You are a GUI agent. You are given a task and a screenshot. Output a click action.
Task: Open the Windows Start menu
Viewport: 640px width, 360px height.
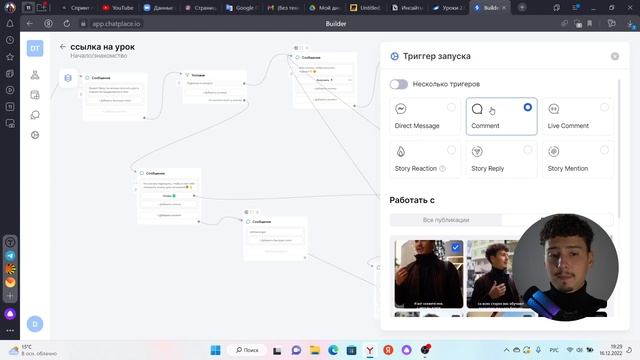[x=215, y=350]
